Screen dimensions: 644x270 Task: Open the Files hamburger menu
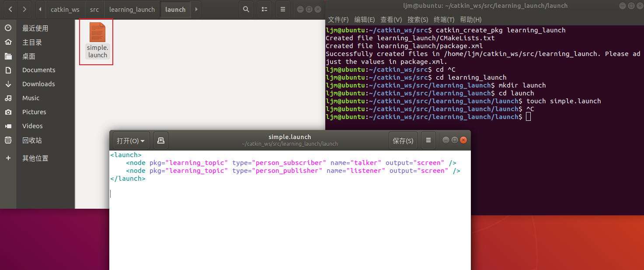point(283,9)
